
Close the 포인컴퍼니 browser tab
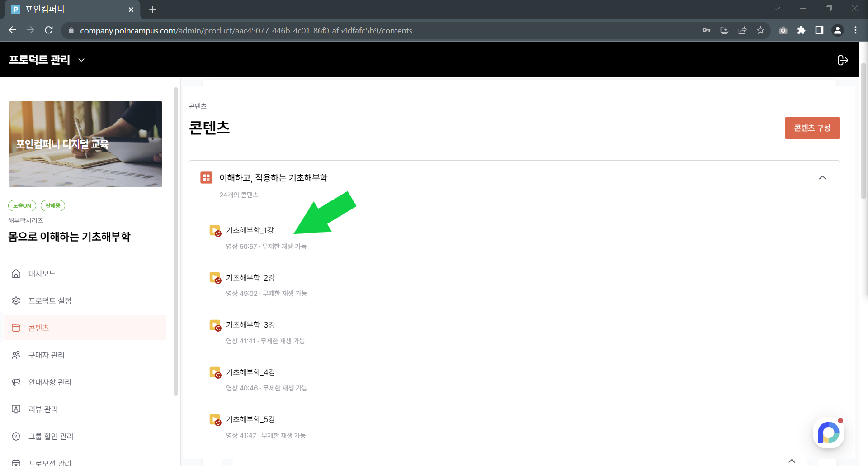click(x=131, y=10)
